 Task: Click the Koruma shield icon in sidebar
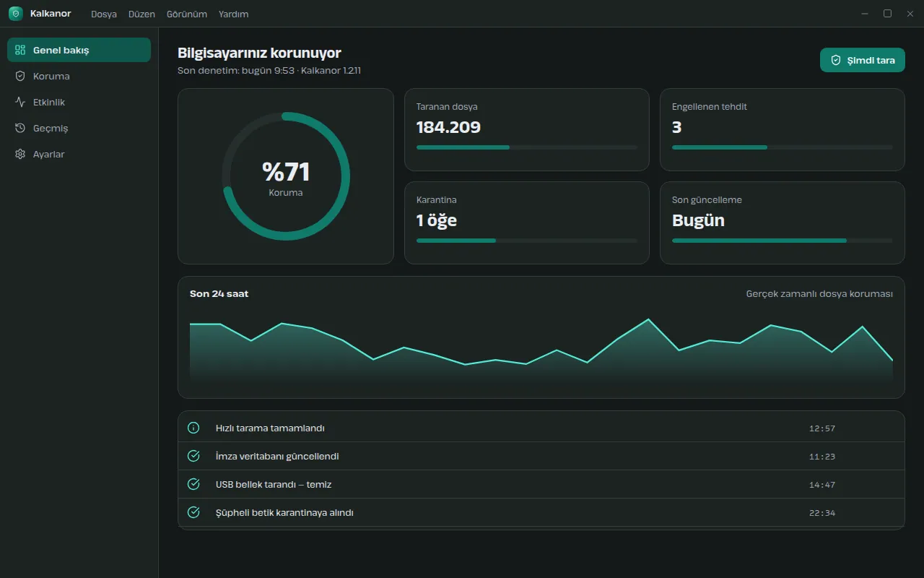click(20, 76)
